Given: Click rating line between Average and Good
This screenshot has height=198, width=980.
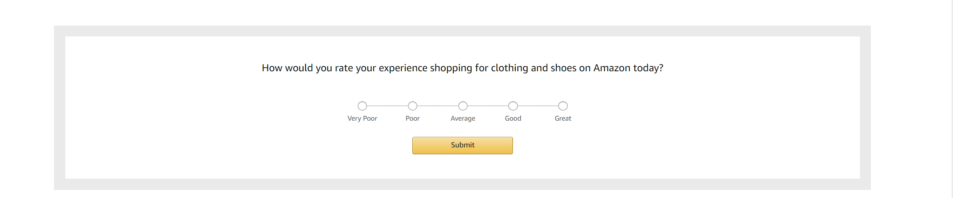Looking at the screenshot, I should [488, 106].
